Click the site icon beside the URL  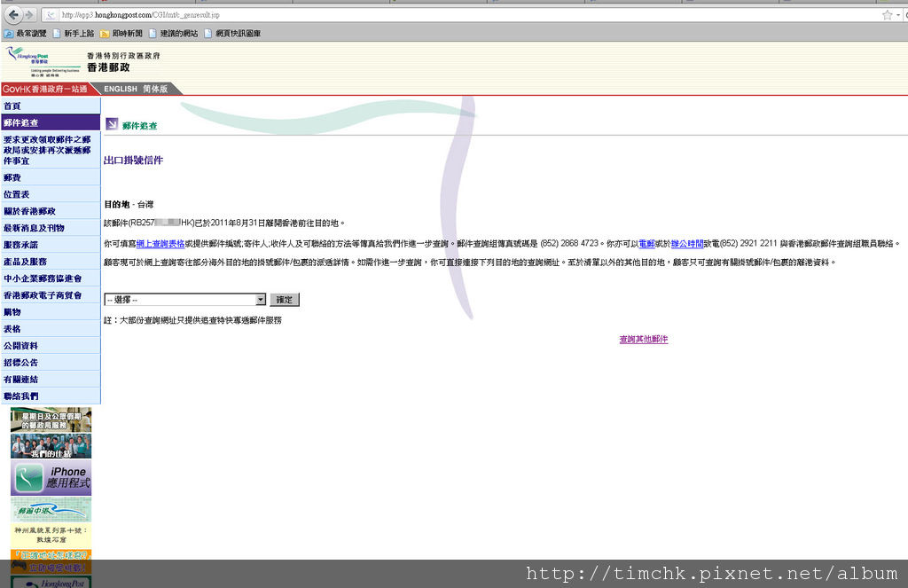(x=51, y=15)
